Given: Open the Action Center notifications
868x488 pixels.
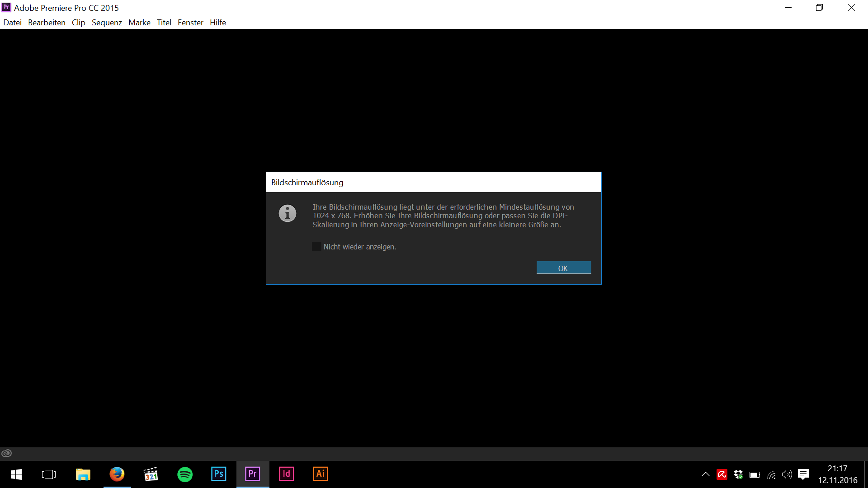Looking at the screenshot, I should pyautogui.click(x=803, y=474).
